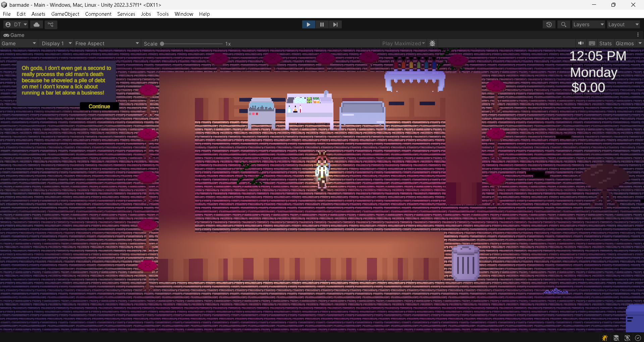Change the Free Aspect resolution dropdown

click(107, 44)
